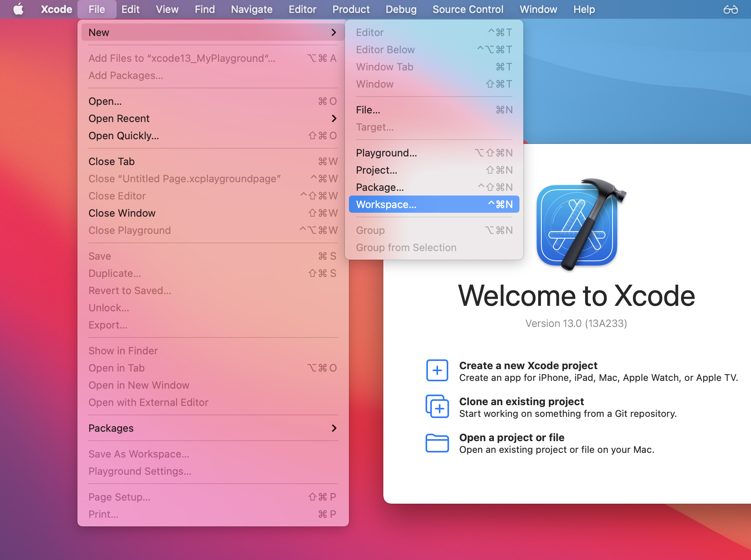751x560 pixels.
Task: Close the File menu in menu bar
Action: pos(97,9)
